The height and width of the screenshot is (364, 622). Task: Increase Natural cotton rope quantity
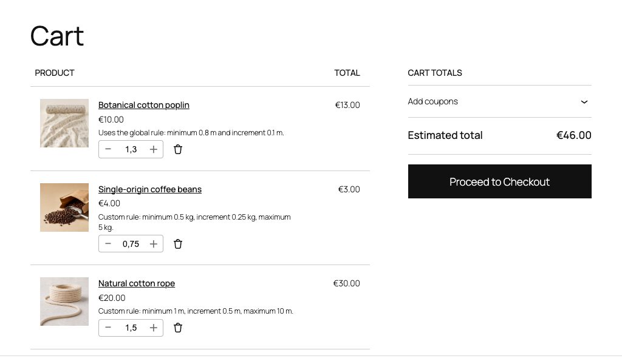pos(154,328)
